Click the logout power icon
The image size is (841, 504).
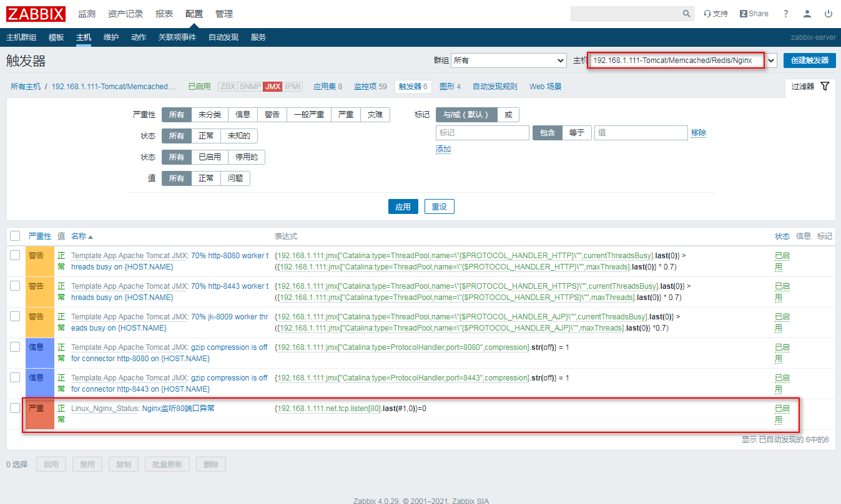click(x=829, y=14)
